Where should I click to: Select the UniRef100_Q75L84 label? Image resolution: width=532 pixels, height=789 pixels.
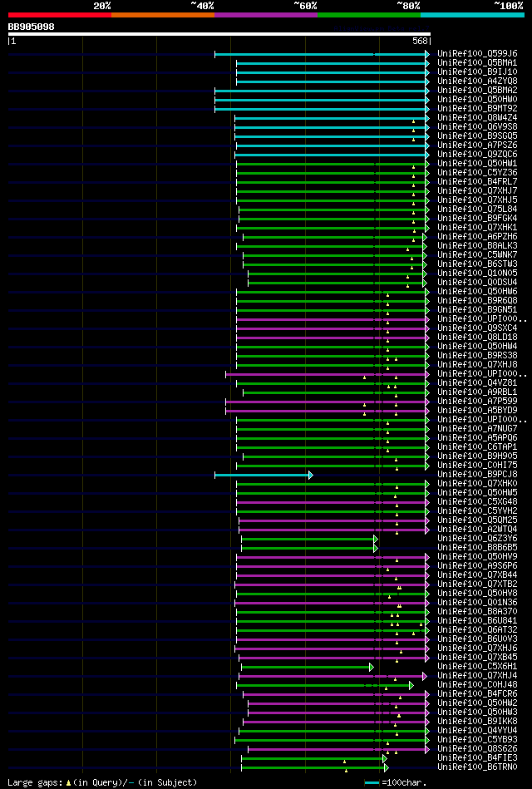tap(478, 210)
